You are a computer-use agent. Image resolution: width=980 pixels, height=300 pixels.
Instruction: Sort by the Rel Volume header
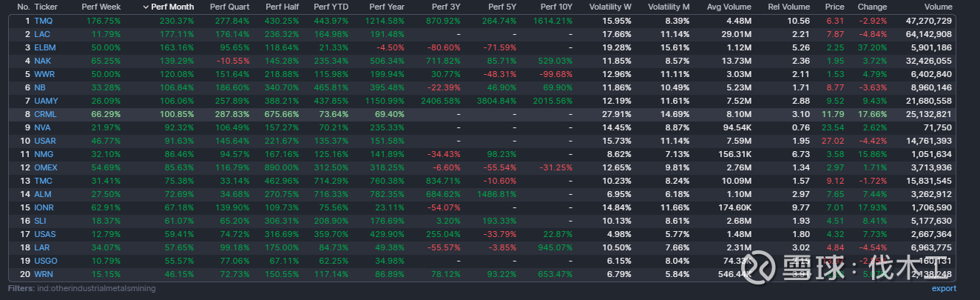pyautogui.click(x=788, y=7)
